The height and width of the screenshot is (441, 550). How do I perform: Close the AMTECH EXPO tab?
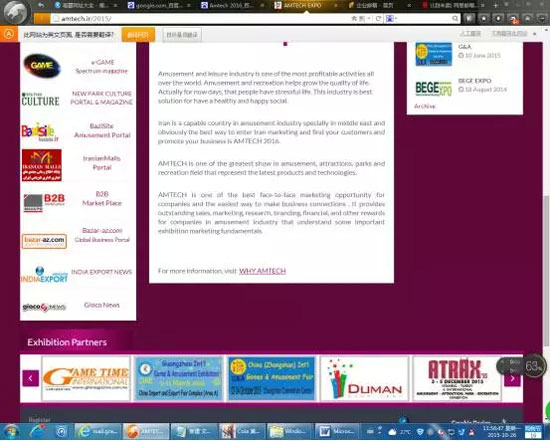(335, 6)
